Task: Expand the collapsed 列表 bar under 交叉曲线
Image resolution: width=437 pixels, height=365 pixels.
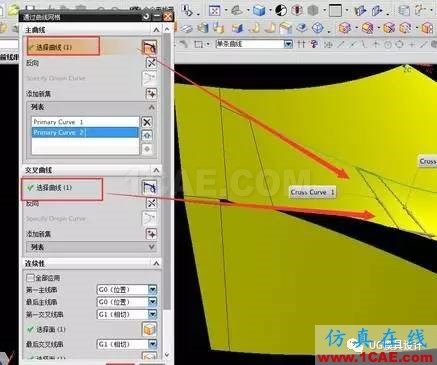Action: click(x=152, y=247)
